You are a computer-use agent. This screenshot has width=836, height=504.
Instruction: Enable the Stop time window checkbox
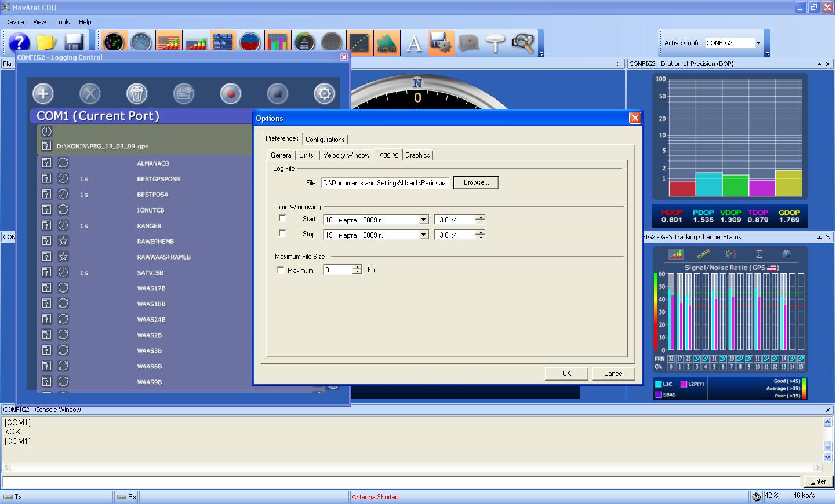coord(282,233)
